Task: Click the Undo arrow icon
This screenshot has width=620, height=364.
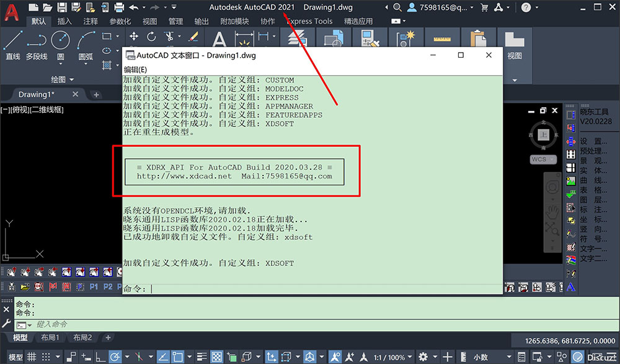Action: 133,7
